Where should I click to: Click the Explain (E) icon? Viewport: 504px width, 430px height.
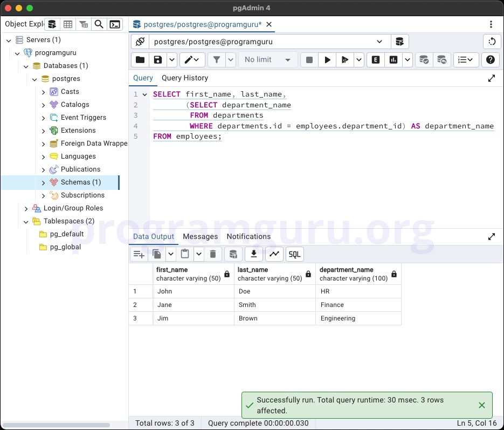pyautogui.click(x=375, y=59)
